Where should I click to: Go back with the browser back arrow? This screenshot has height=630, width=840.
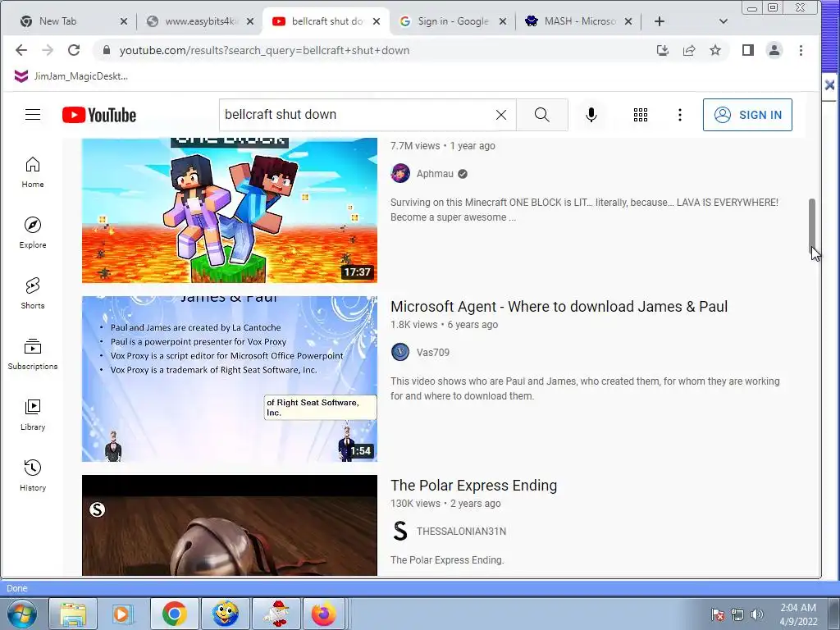click(21, 50)
